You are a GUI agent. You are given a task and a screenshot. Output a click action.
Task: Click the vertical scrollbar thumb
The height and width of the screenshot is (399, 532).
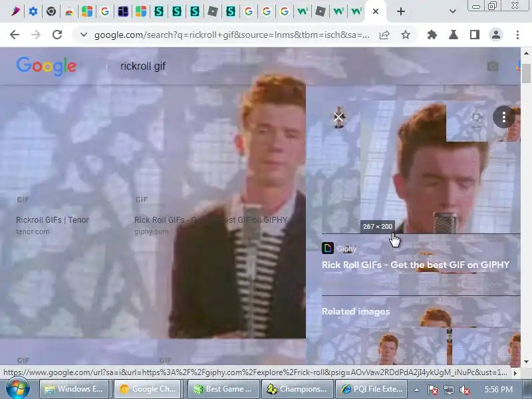526,73
